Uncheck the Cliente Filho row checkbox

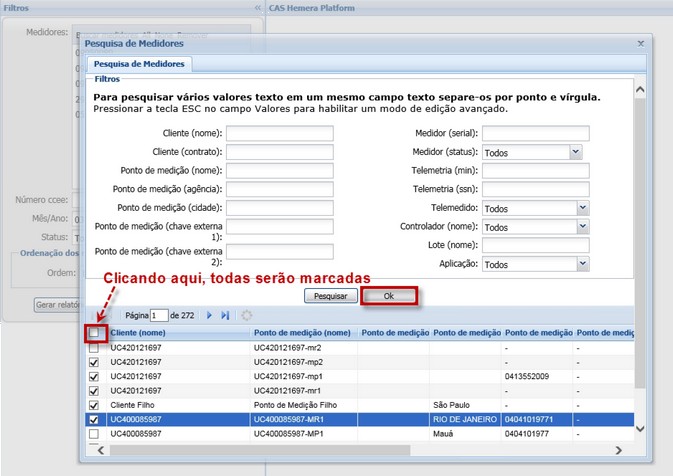pyautogui.click(x=94, y=406)
